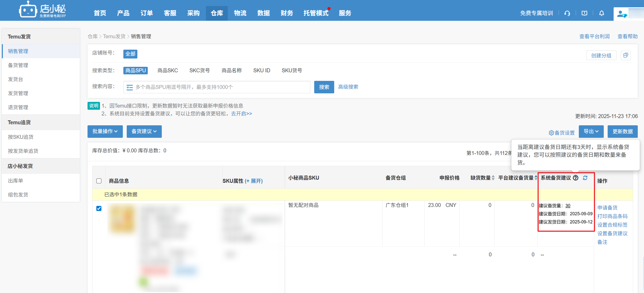The width and height of the screenshot is (644, 293).
Task: Click the 搜索 search button
Action: click(324, 87)
